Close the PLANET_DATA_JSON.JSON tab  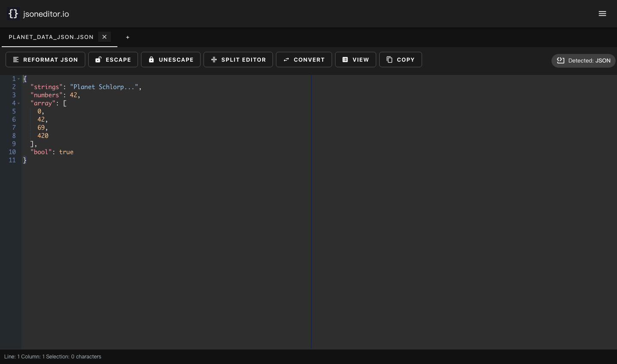pos(105,37)
